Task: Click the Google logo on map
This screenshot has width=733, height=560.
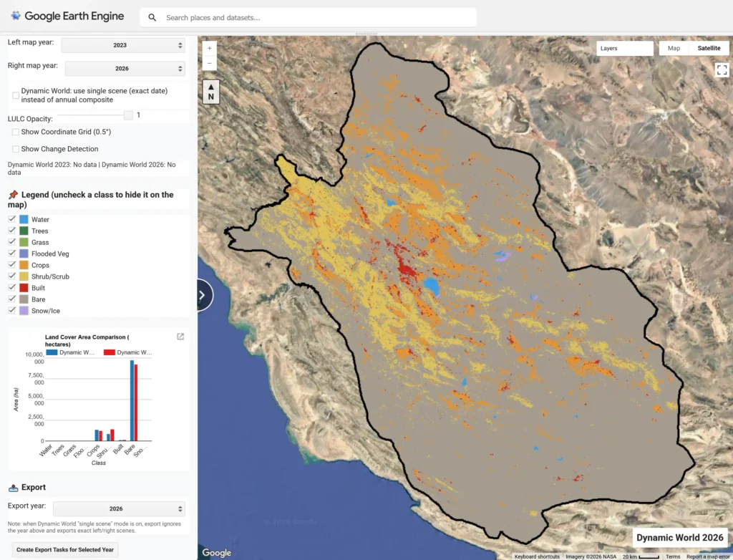Action: (216, 553)
